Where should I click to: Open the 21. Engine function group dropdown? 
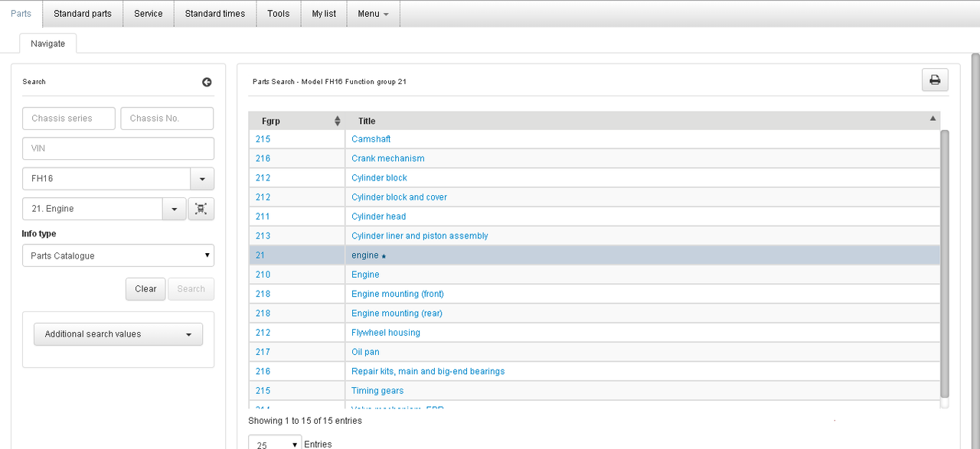[174, 209]
